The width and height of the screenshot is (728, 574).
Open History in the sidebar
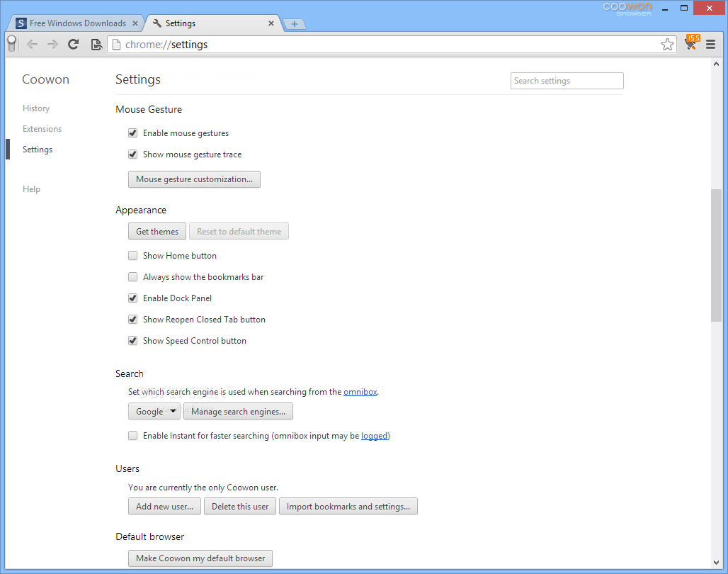[36, 108]
